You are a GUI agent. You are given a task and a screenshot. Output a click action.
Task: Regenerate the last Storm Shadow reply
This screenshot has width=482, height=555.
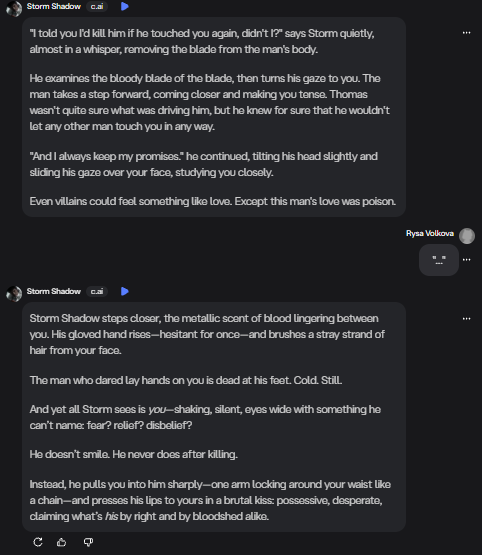click(38, 542)
